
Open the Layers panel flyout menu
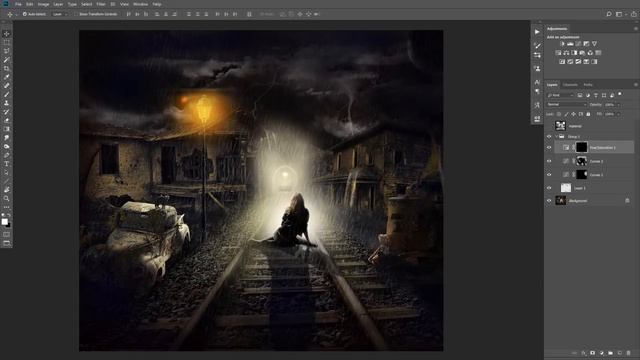pyautogui.click(x=636, y=84)
